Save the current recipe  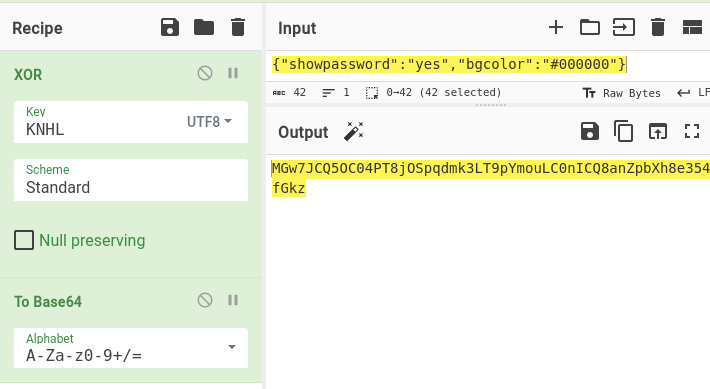[170, 27]
